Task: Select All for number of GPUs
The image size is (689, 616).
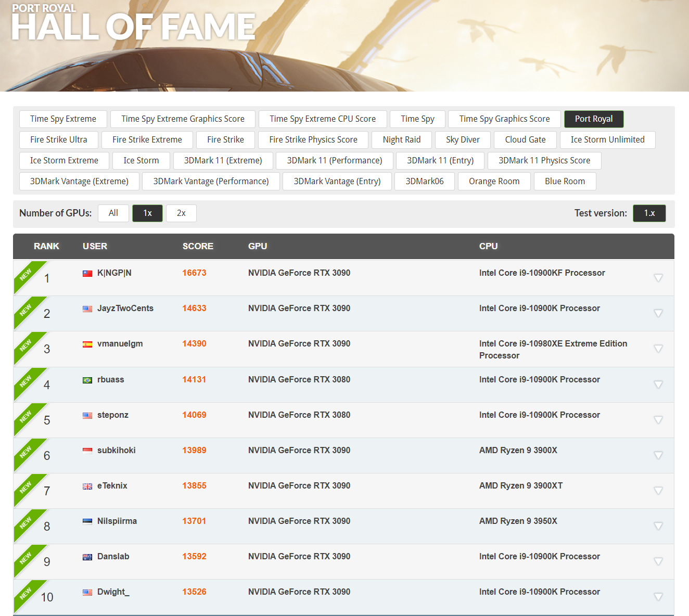Action: click(x=113, y=213)
